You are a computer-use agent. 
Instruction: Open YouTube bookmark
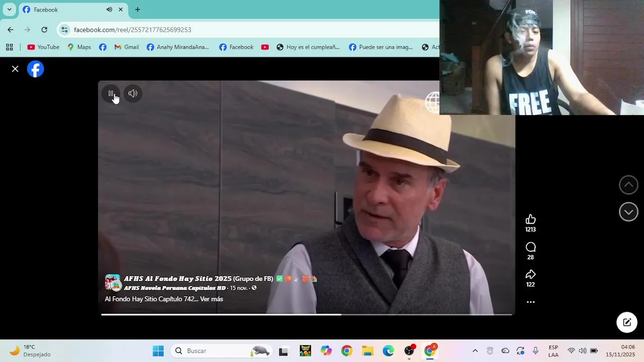point(43,47)
